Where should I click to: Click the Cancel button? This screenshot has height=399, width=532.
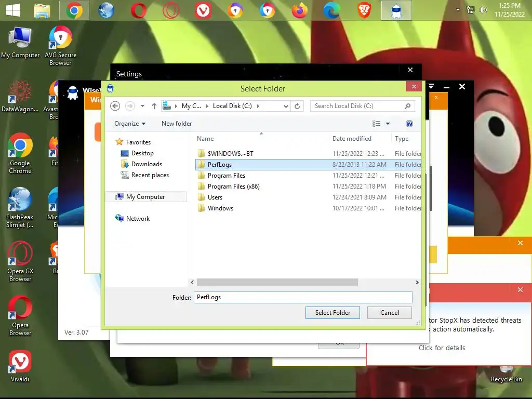[390, 313]
